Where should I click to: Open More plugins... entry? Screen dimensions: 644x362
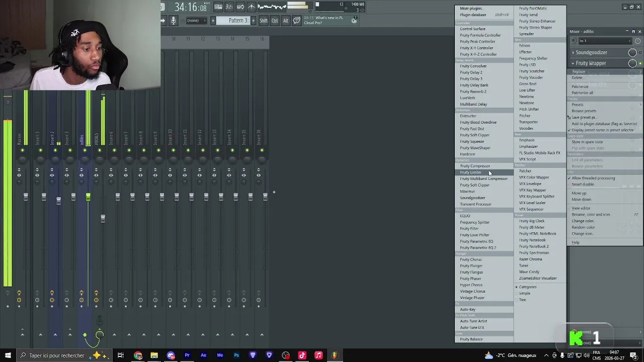pos(484,8)
